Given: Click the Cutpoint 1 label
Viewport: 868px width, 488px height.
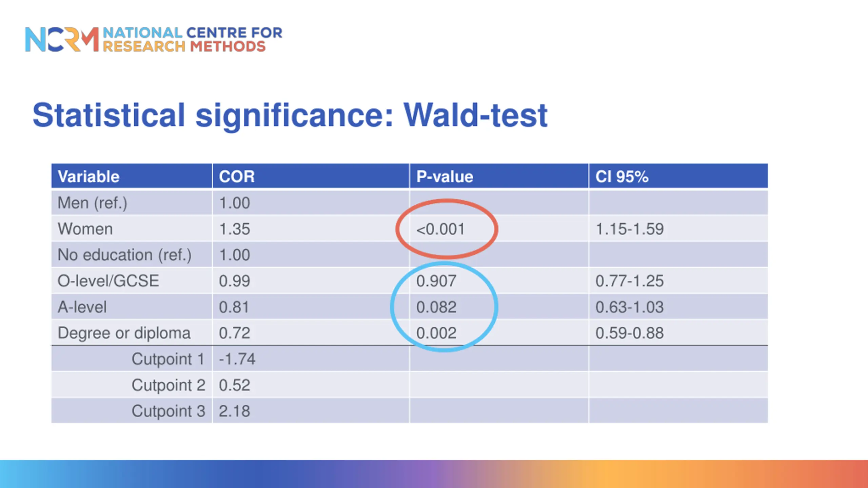Looking at the screenshot, I should pyautogui.click(x=168, y=359).
